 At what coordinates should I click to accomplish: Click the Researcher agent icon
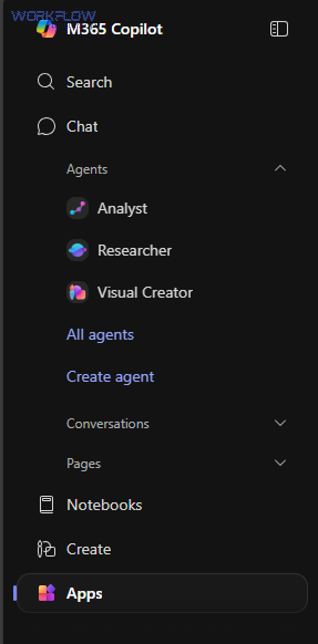click(x=77, y=250)
